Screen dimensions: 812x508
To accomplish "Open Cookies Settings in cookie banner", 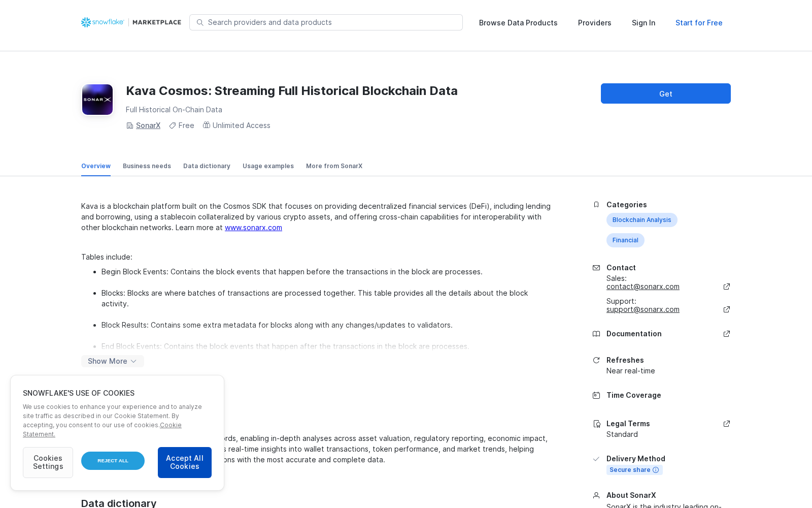I will click(x=48, y=462).
